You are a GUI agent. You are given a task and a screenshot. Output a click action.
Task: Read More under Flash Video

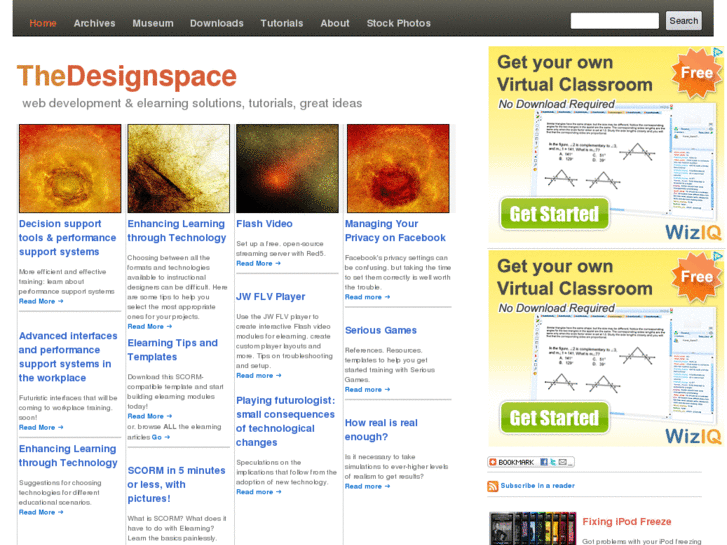258,263
